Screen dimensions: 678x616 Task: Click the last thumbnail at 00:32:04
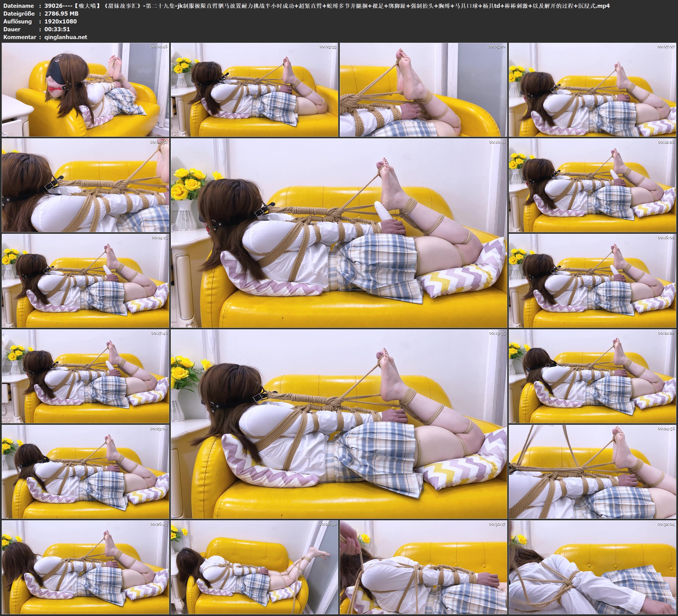pos(592,567)
